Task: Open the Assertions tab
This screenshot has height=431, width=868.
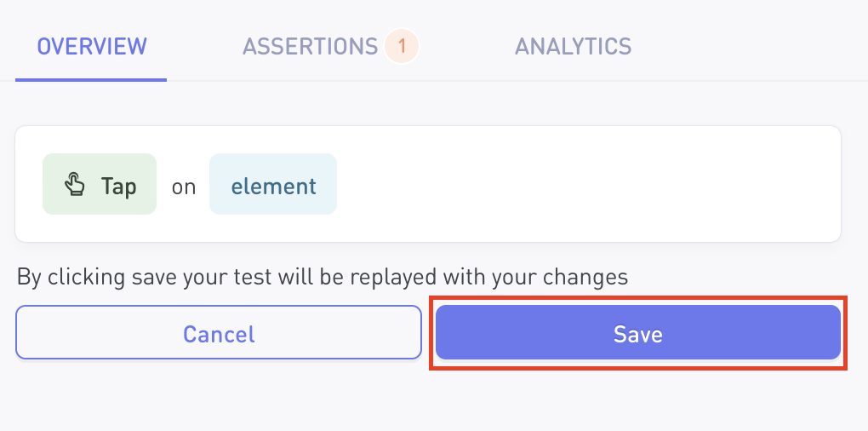Action: coord(310,46)
